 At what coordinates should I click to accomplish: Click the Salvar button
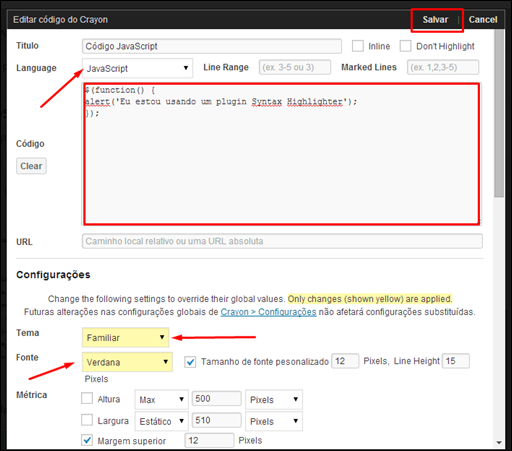coord(435,20)
